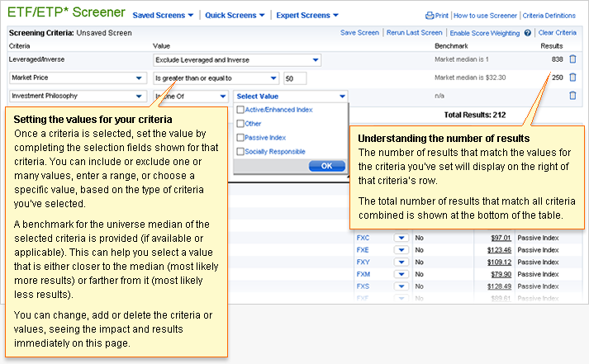Check the Passive Index option
589x364 pixels.
(240, 137)
